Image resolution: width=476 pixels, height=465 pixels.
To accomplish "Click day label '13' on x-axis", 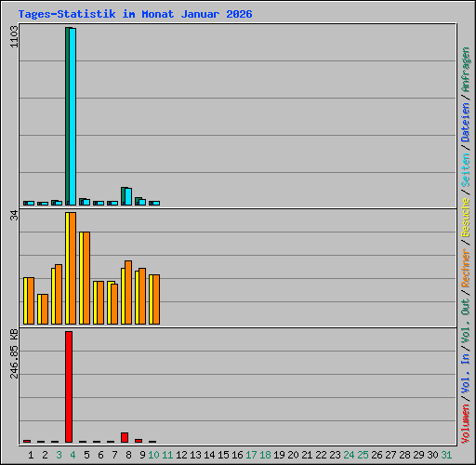I will 195,455.
